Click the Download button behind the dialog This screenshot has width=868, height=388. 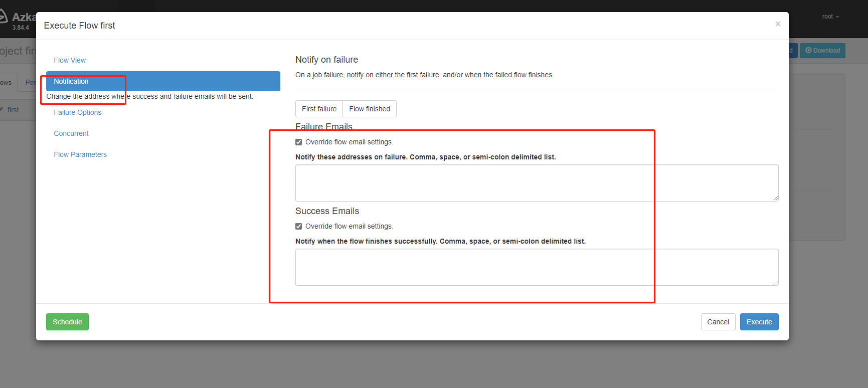[x=822, y=51]
